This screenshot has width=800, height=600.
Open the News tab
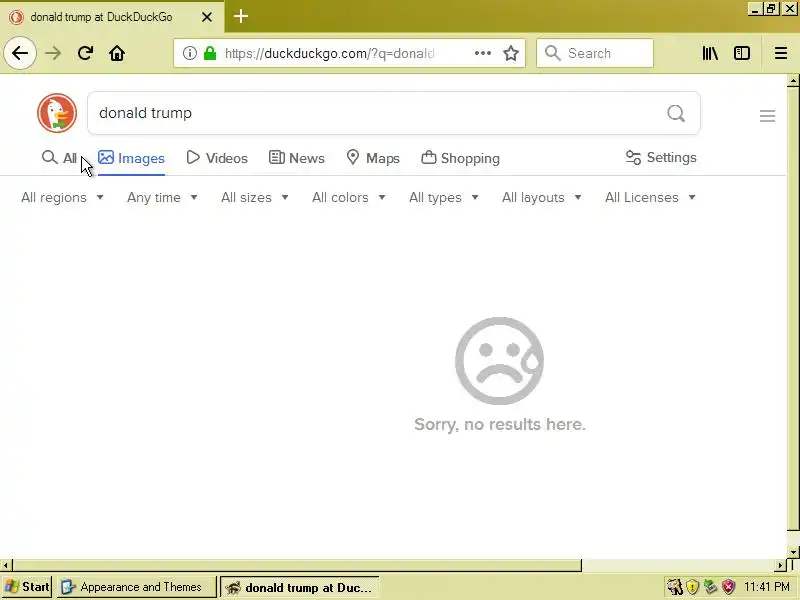pos(296,158)
